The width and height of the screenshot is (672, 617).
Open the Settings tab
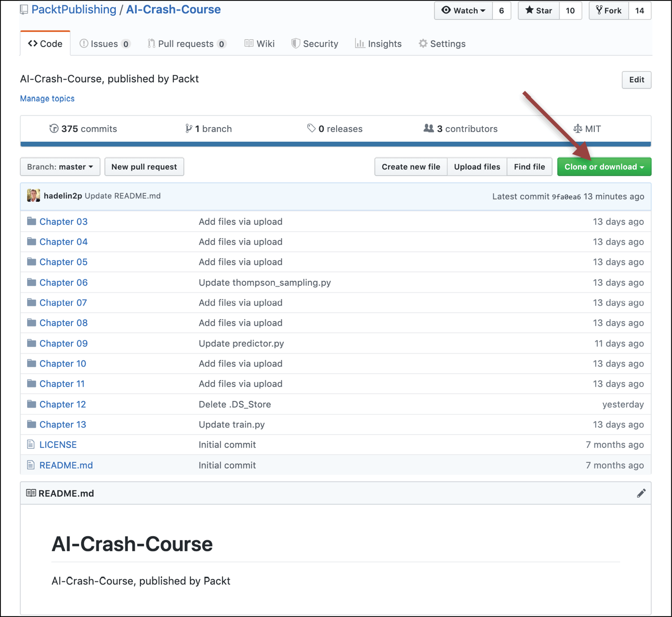(x=442, y=44)
